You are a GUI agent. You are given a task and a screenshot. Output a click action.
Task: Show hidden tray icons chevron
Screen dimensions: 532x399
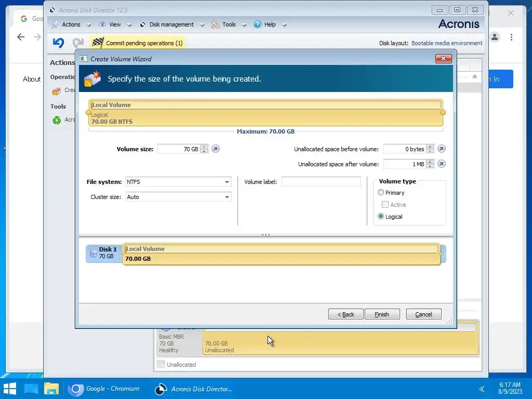point(482,389)
